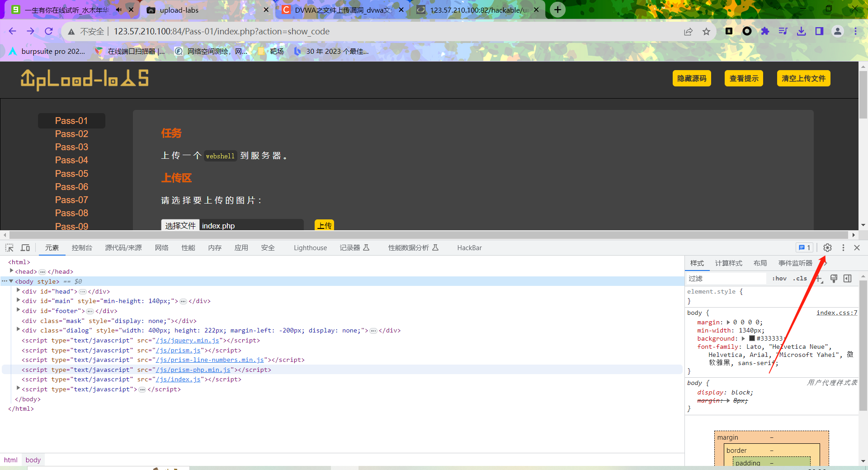Toggle .cls class editor

(x=800, y=278)
